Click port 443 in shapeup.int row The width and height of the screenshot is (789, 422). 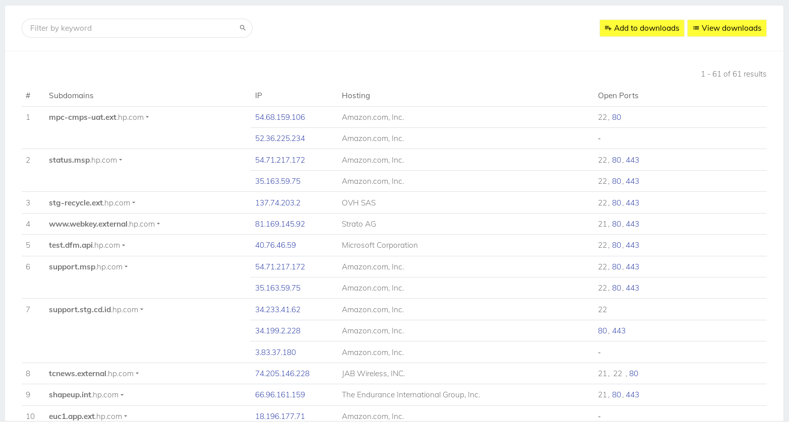click(633, 395)
